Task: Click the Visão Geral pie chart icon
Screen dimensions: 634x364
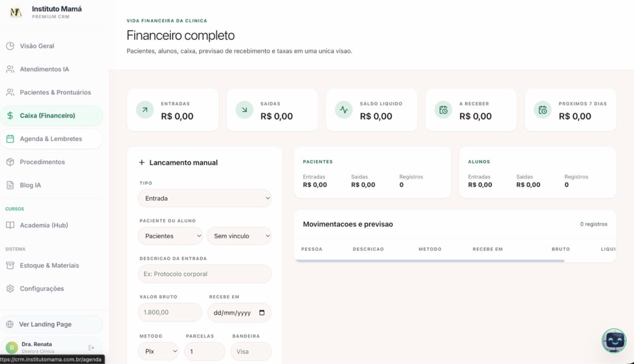Action: click(x=10, y=46)
